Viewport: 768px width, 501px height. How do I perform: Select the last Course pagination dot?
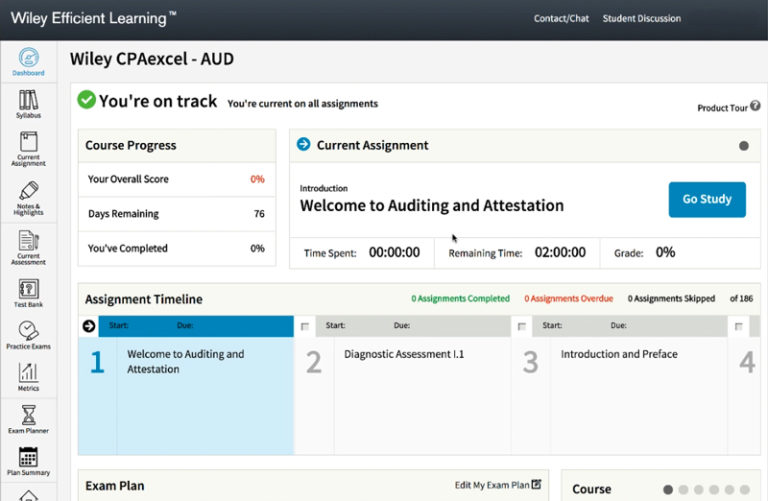[745, 489]
